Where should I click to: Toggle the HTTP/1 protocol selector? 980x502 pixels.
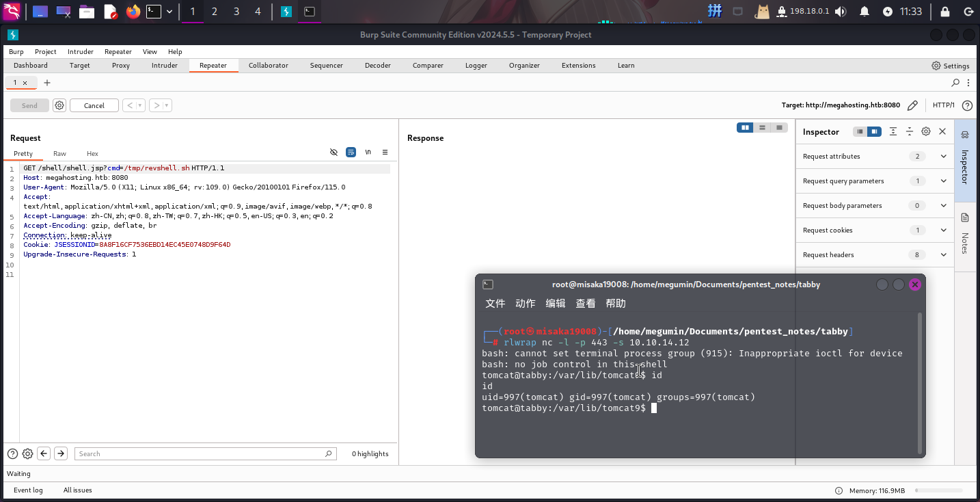pyautogui.click(x=944, y=105)
